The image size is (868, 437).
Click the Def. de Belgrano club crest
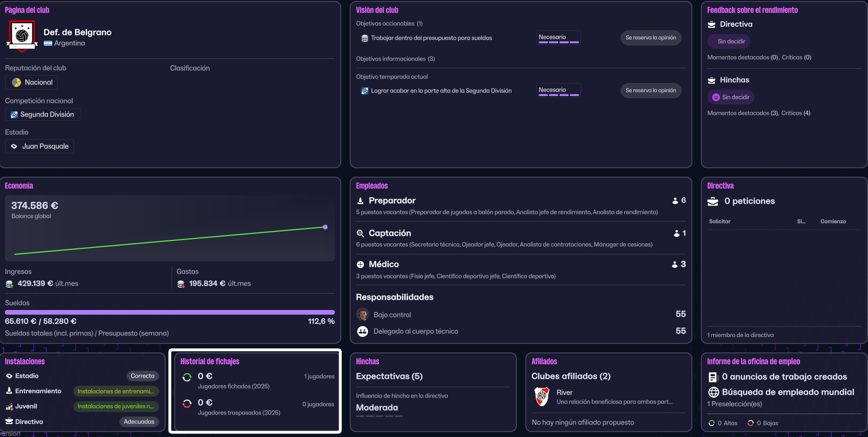pyautogui.click(x=22, y=36)
